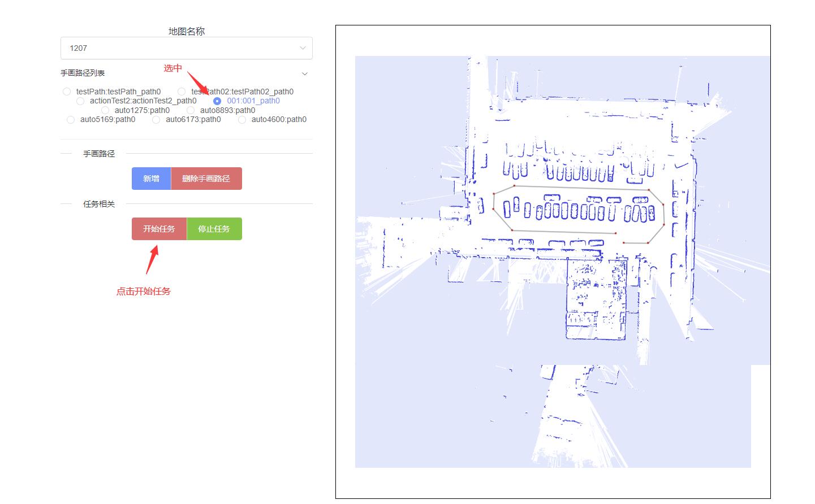Open the 地图名称 map selection dropdown

tap(303, 47)
